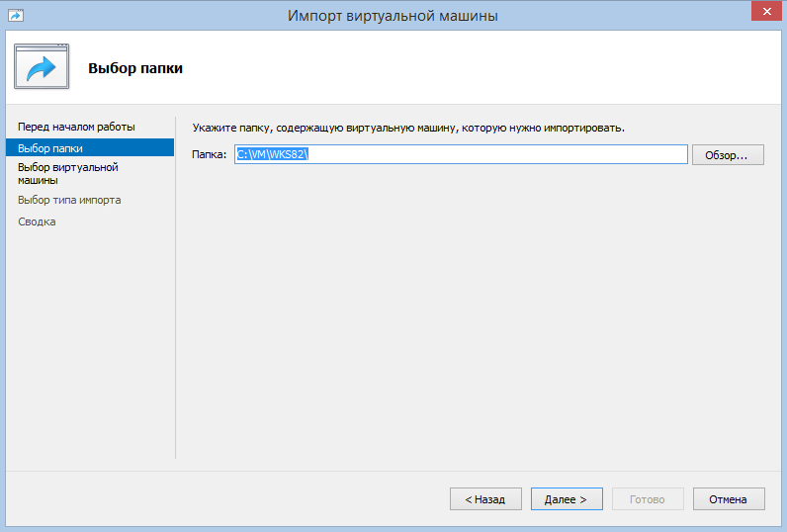
Task: Select highlighted 'Выбор папки' step in sidebar
Action: (50, 148)
